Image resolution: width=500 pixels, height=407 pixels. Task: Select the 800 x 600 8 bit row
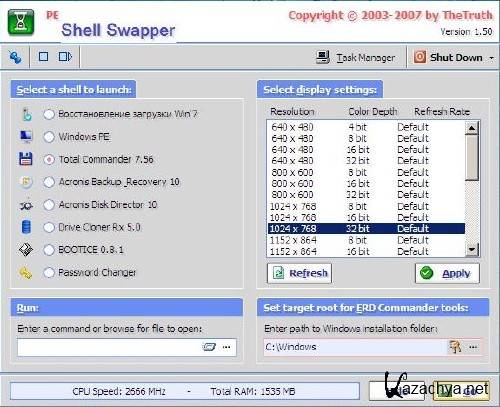[366, 172]
